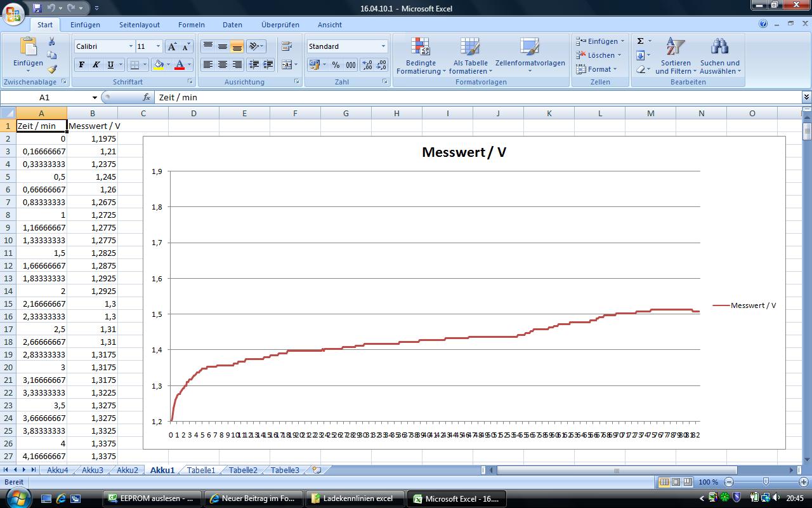Image resolution: width=812 pixels, height=508 pixels.
Task: Click the increase decimal icon
Action: point(367,65)
